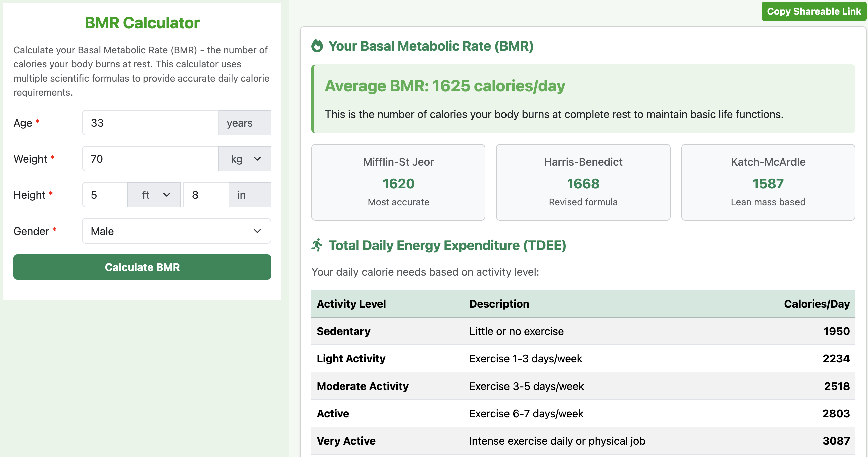Screen dimensions: 868x457
Task: Click Copy Shareable Link
Action: point(813,11)
